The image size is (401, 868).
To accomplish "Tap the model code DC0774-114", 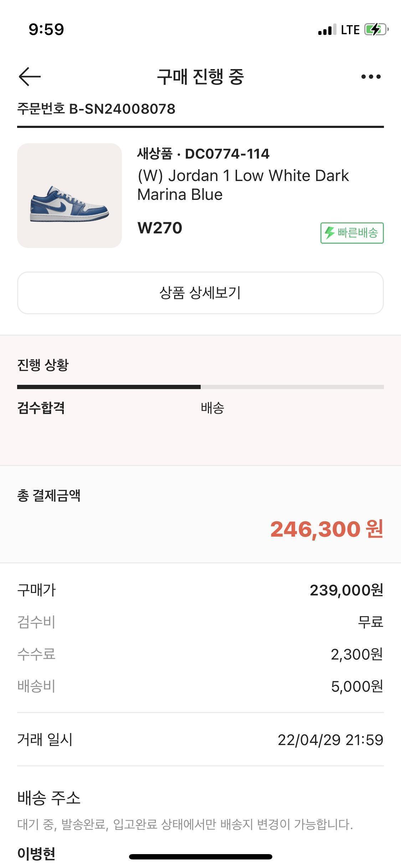I will click(x=227, y=154).
